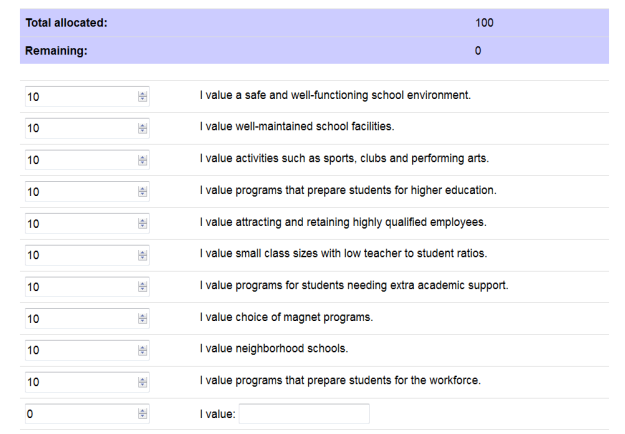Image resolution: width=625 pixels, height=434 pixels.
Task: Click stepper arrows for higher education programs
Action: coord(142,192)
